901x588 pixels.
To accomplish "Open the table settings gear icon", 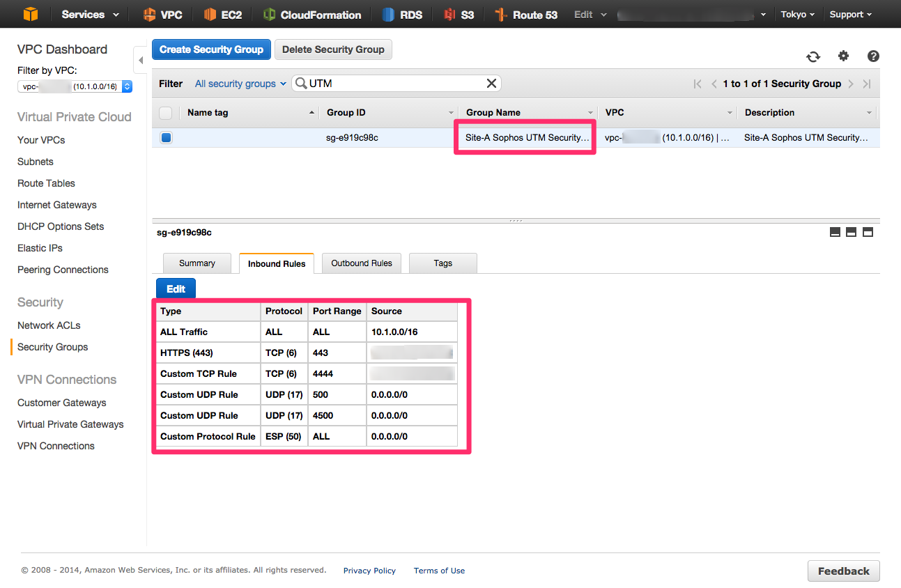I will pos(843,56).
